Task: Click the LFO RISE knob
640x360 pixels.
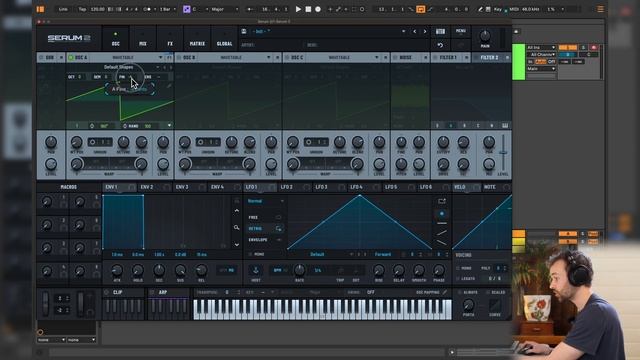Action: 379,270
